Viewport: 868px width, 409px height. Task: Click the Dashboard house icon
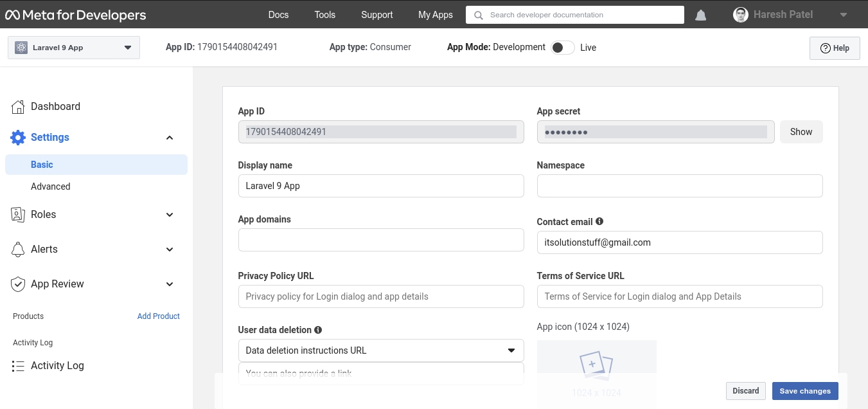[x=18, y=107]
